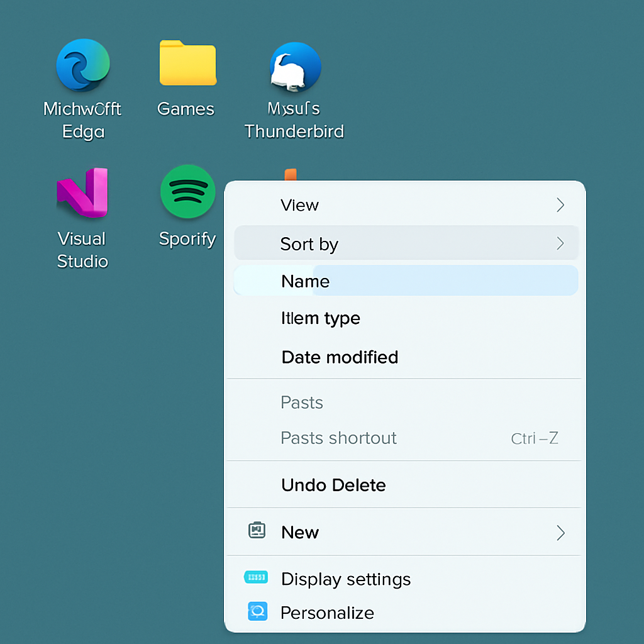
Task: Choose Undo Delete from context menu
Action: 405,485
